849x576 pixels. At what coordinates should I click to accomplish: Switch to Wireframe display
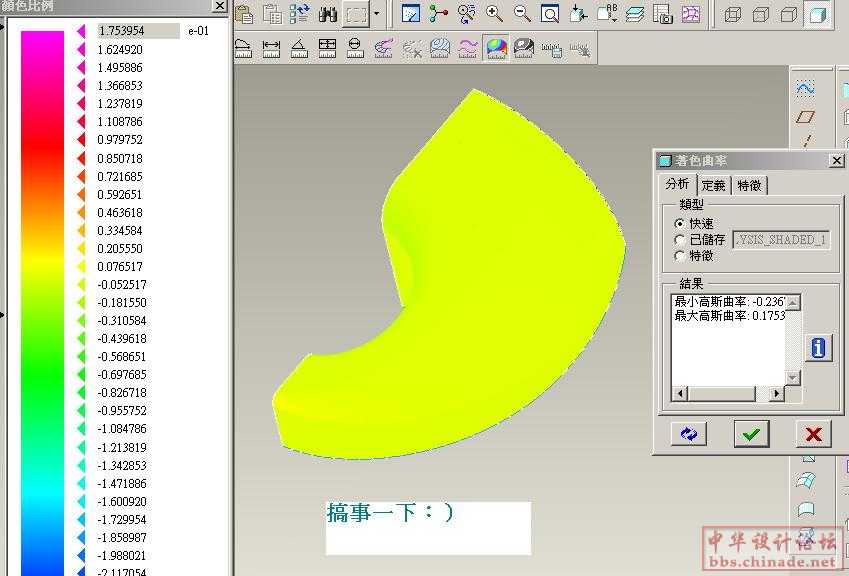pos(733,14)
